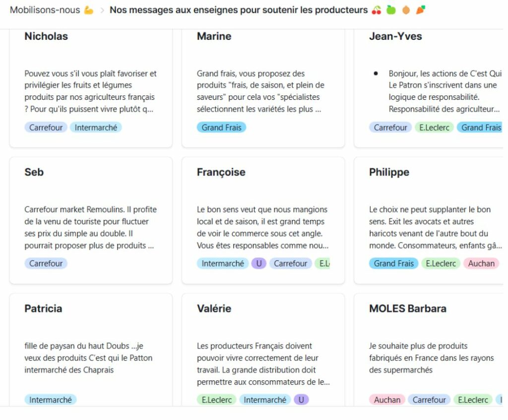Click the page title about supporting producteurs
The height and width of the screenshot is (420, 508).
(x=239, y=10)
